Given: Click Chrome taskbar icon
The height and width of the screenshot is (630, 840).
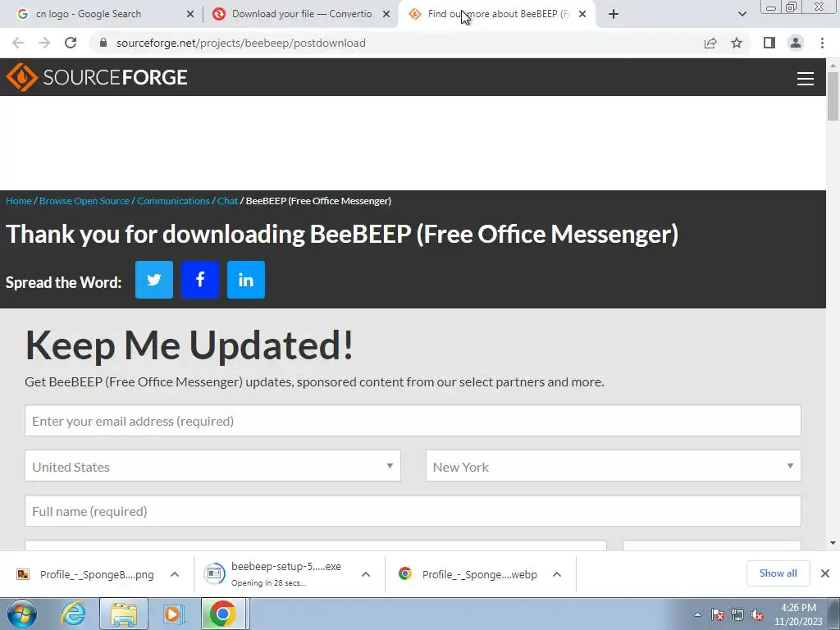Looking at the screenshot, I should (223, 614).
